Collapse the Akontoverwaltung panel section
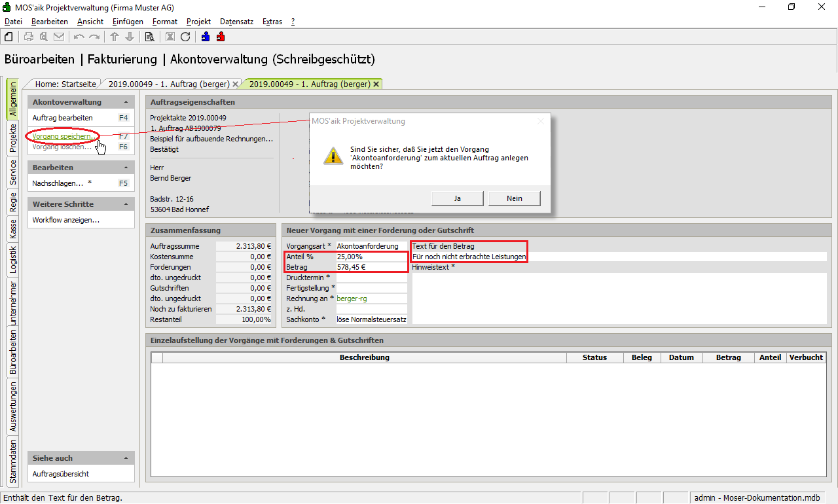Screen dimensions: 838x504 [x=125, y=102]
